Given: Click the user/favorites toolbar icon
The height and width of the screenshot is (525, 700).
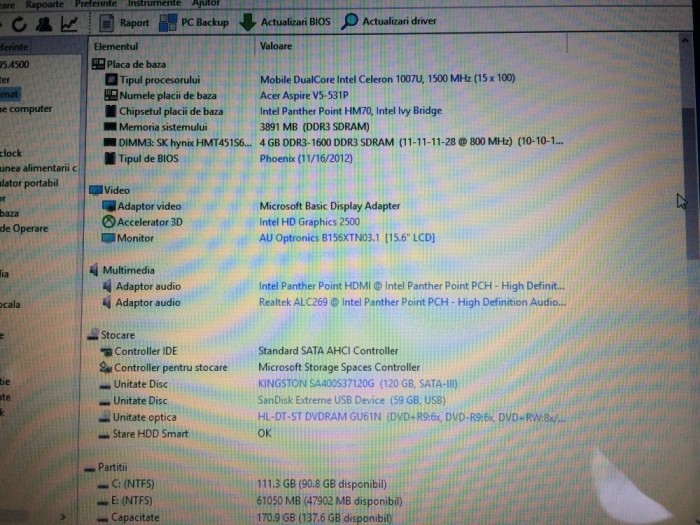Looking at the screenshot, I should [44, 24].
